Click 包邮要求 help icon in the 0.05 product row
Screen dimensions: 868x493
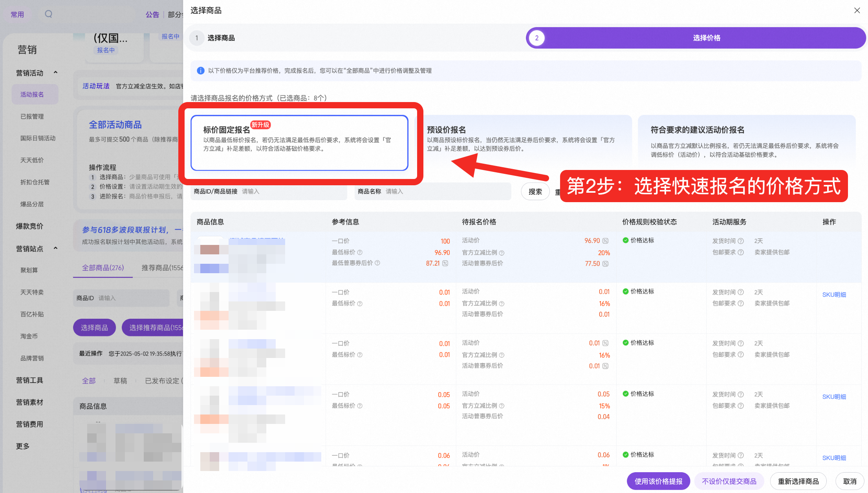click(x=741, y=406)
